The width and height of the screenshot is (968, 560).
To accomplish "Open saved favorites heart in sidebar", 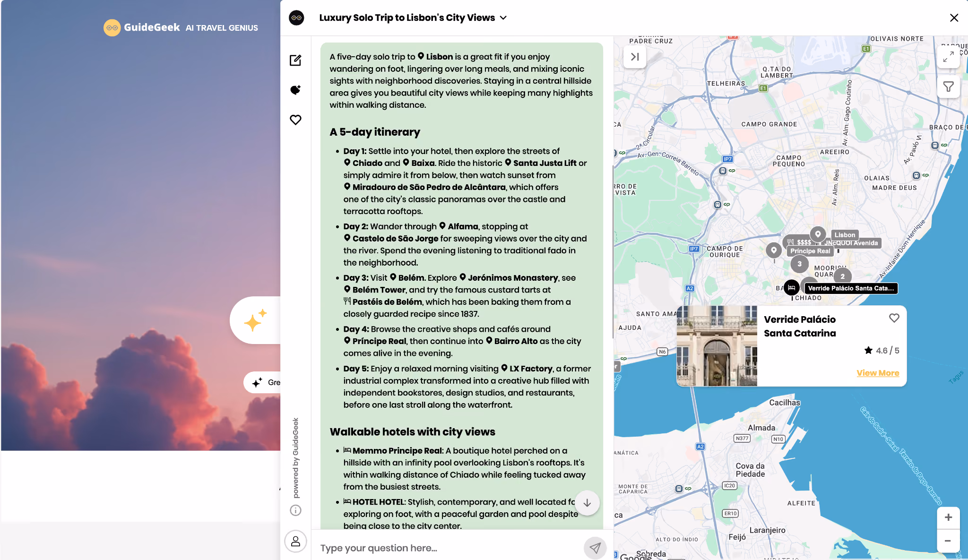I will (x=295, y=120).
